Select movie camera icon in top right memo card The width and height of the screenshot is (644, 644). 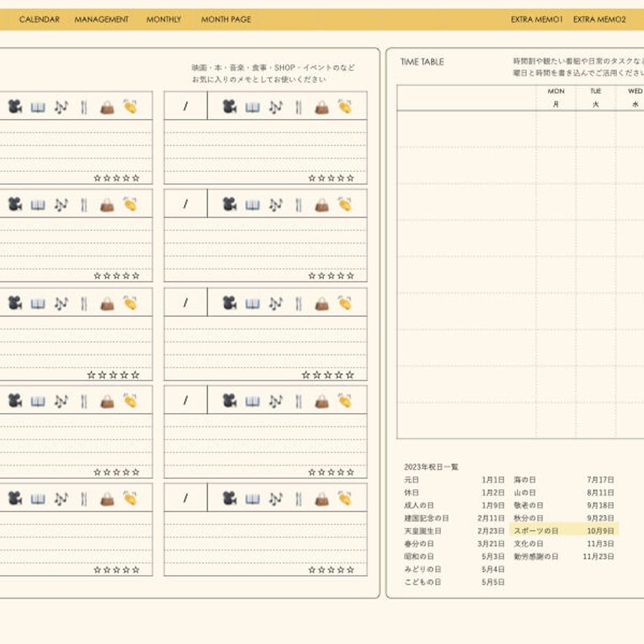(230, 107)
